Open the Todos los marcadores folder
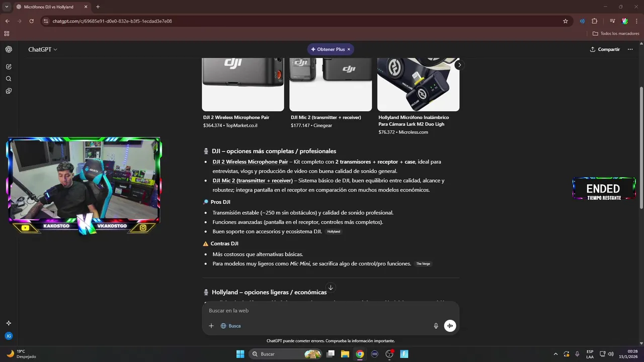This screenshot has width=644, height=362. pos(616,34)
